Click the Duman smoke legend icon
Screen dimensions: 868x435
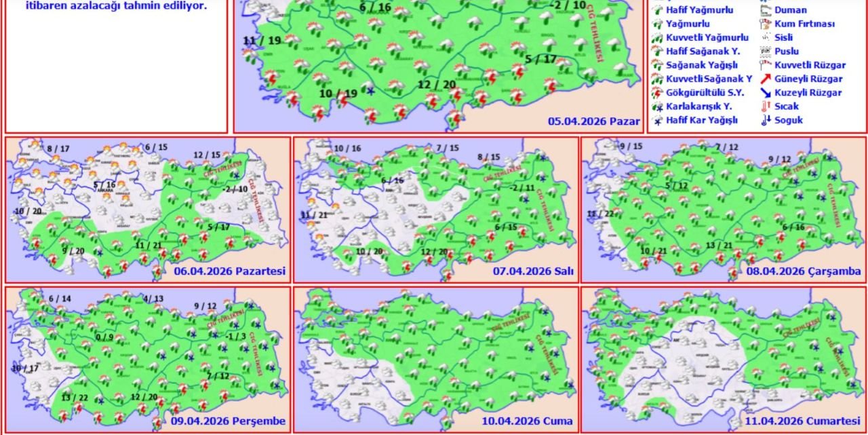point(766,11)
